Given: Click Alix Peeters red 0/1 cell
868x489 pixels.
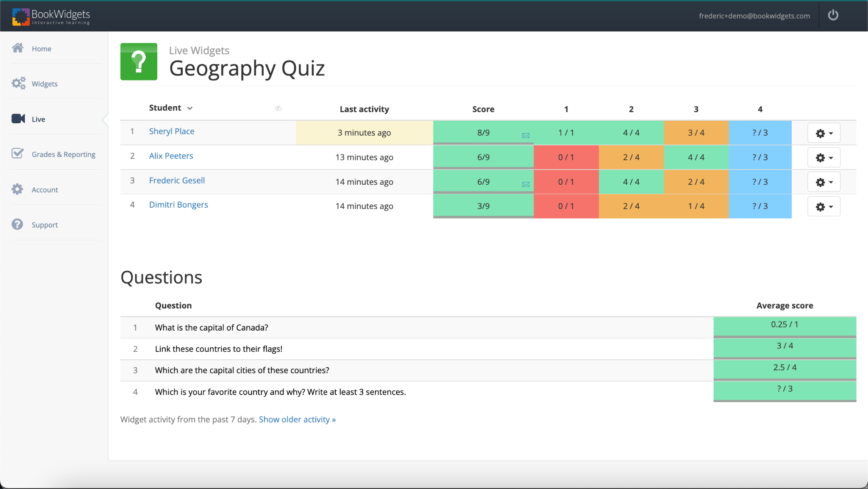Looking at the screenshot, I should tap(566, 157).
